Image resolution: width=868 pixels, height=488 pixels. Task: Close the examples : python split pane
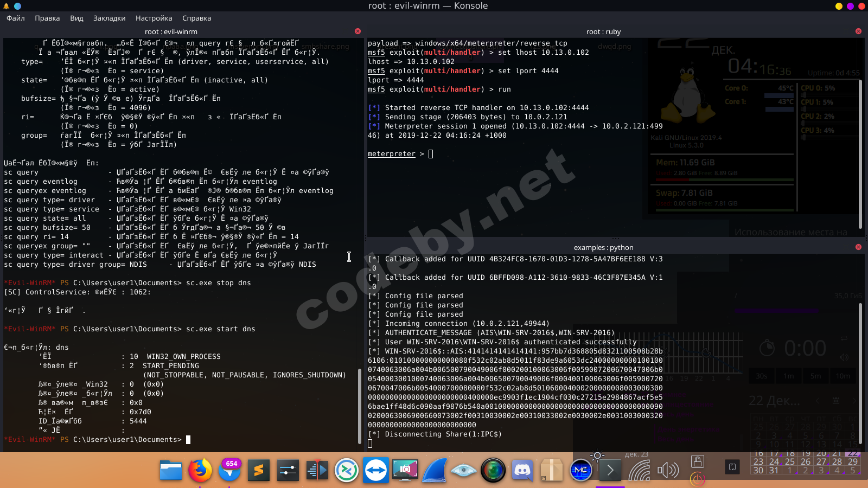click(858, 247)
